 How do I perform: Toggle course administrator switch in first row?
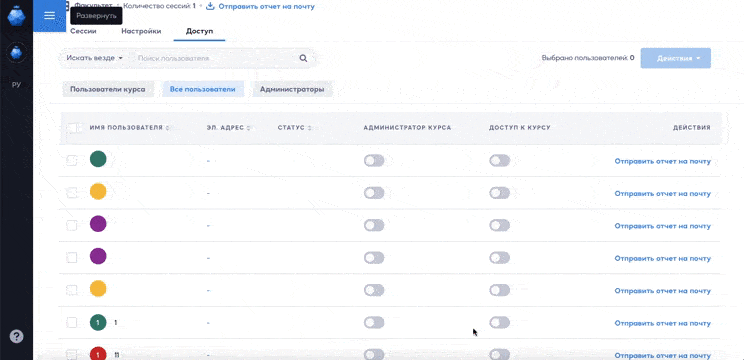point(374,161)
